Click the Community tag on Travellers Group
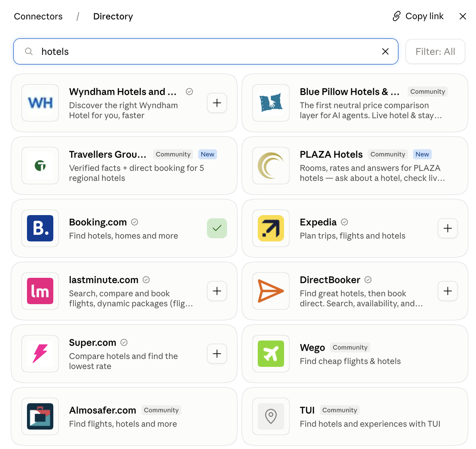 [173, 154]
